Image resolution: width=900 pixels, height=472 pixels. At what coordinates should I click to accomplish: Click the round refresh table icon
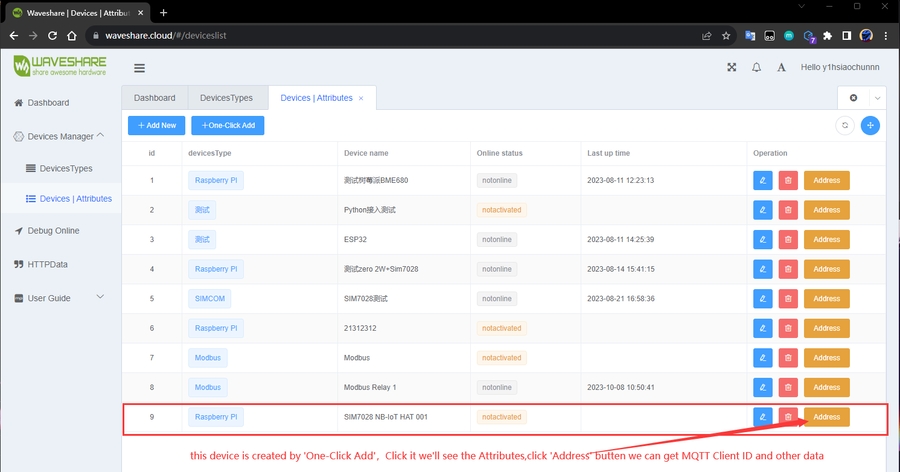pos(845,125)
